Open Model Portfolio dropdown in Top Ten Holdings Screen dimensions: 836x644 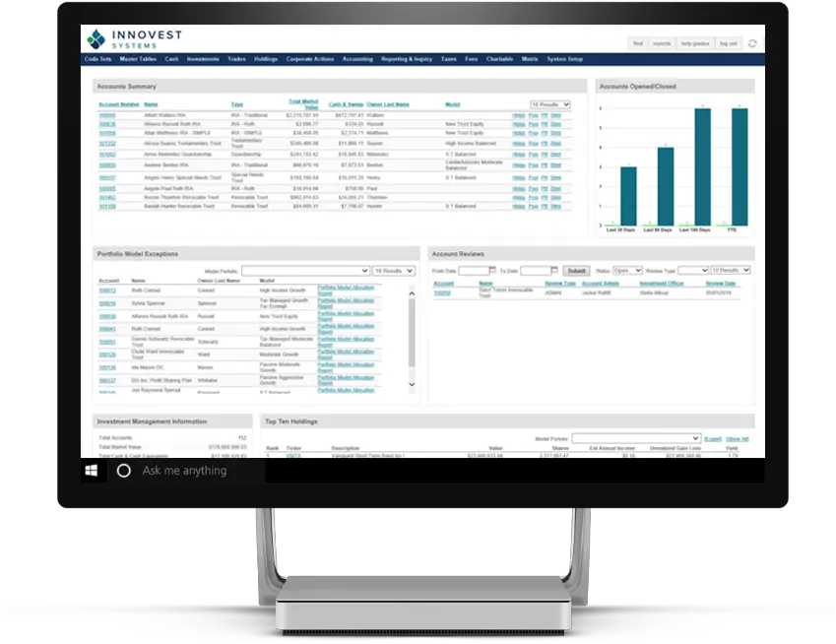coord(636,438)
